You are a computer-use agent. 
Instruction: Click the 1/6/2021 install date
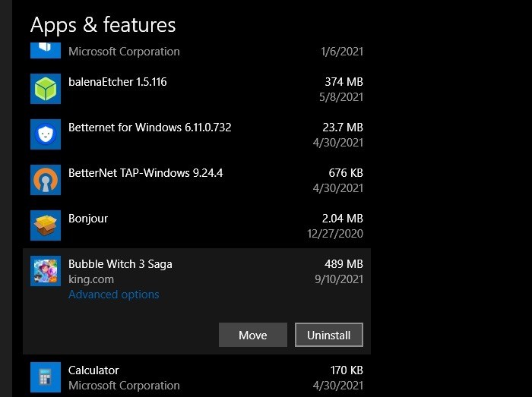tap(342, 52)
